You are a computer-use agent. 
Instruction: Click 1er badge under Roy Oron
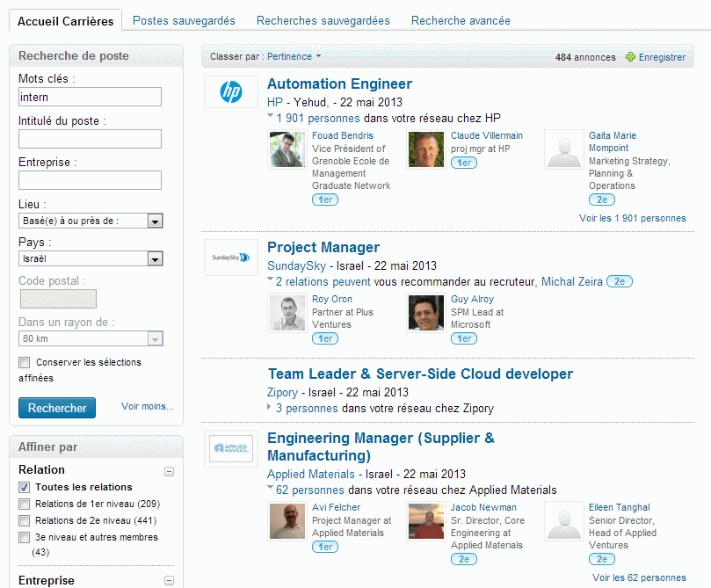325,338
